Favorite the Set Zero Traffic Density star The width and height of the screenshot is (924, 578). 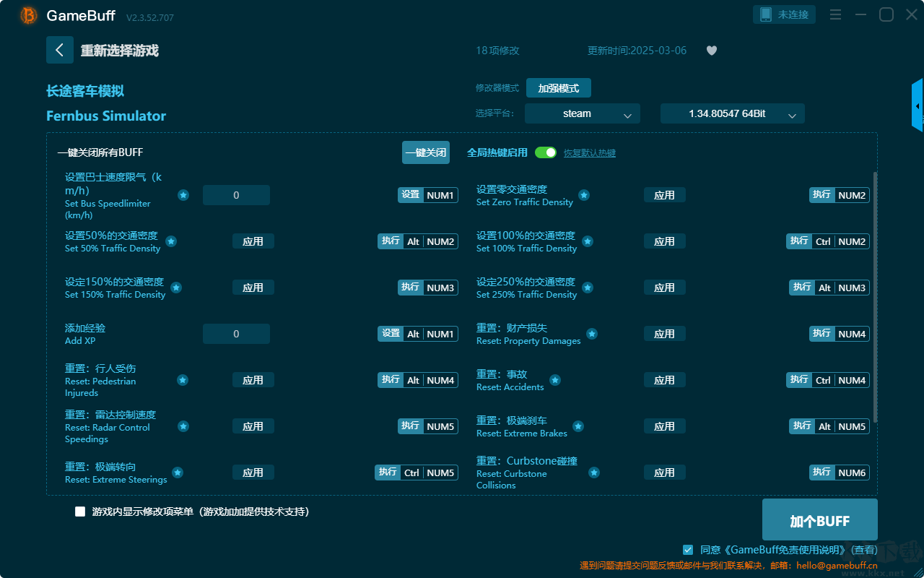(x=584, y=195)
